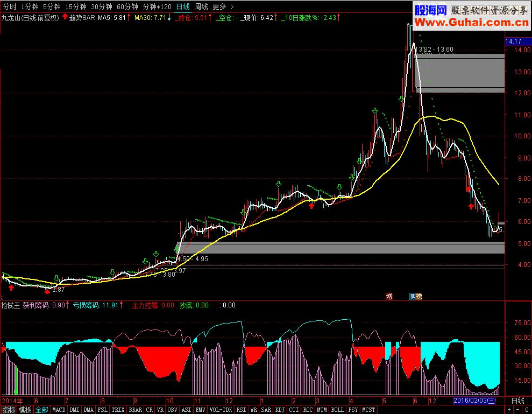Click the _现价: 6.42 value
532x414 pixels.
tap(257, 18)
